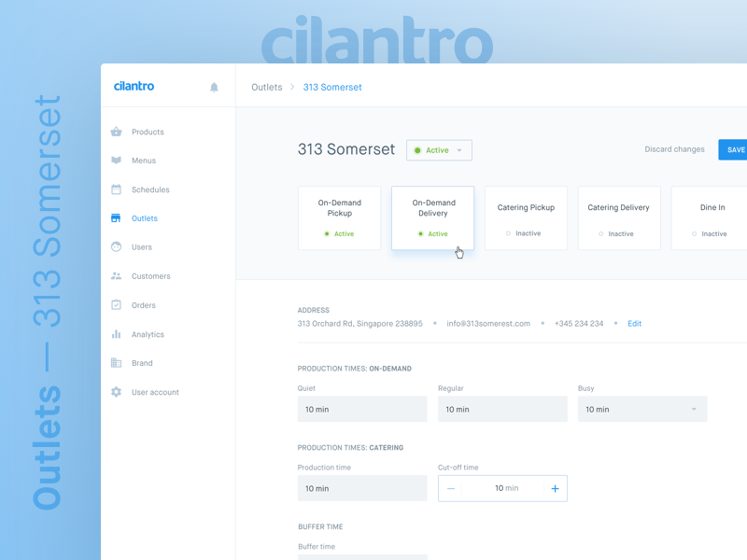The height and width of the screenshot is (560, 747).
Task: Click the Orders clipboard icon
Action: click(116, 305)
